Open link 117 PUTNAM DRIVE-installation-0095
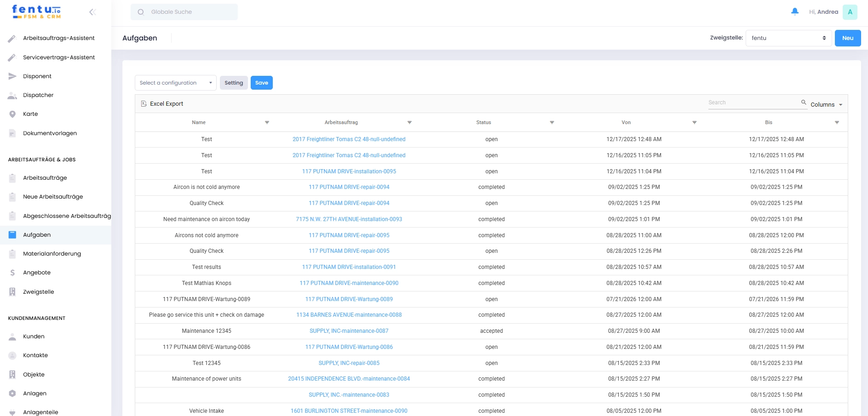Image resolution: width=868 pixels, height=416 pixels. point(349,171)
